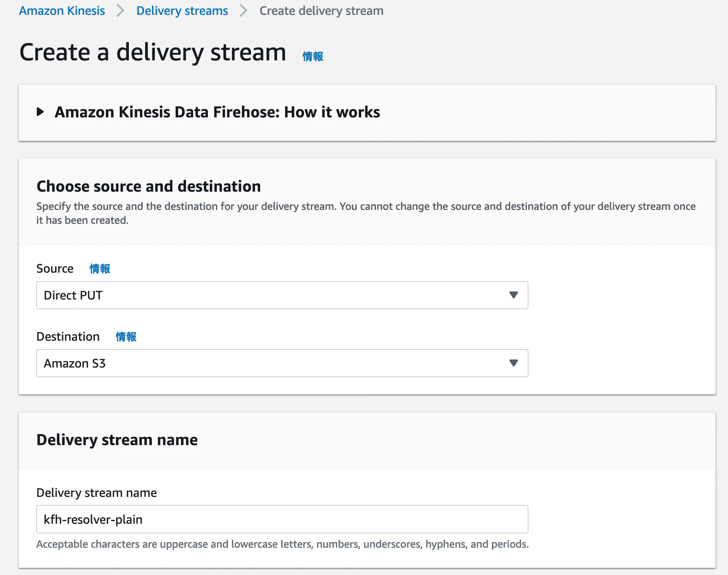This screenshot has width=728, height=575.
Task: Expand the How it works section
Action: point(41,112)
